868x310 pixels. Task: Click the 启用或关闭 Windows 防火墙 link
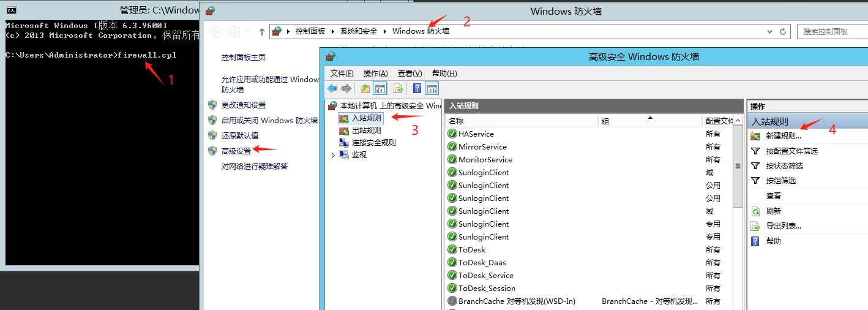pos(269,120)
